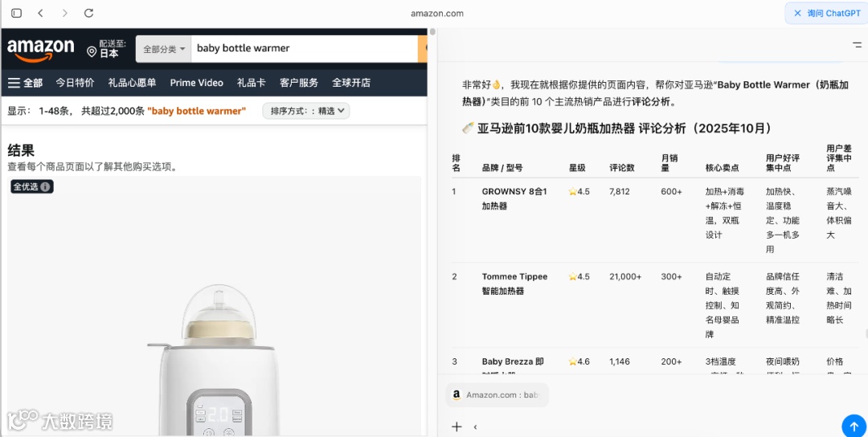This screenshot has width=868, height=437.
Task: Click the review count 21,000+
Action: coord(625,276)
